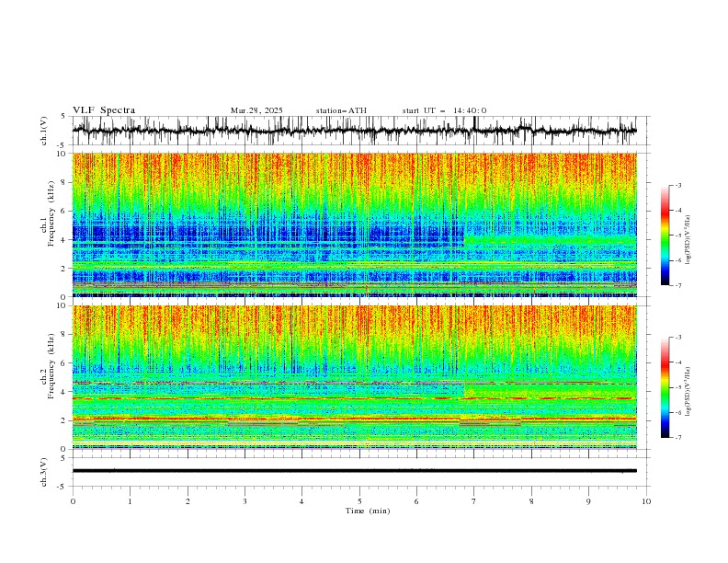Click the ch.1 voltage waveform trace
The height and width of the screenshot is (563, 728).
354,131
